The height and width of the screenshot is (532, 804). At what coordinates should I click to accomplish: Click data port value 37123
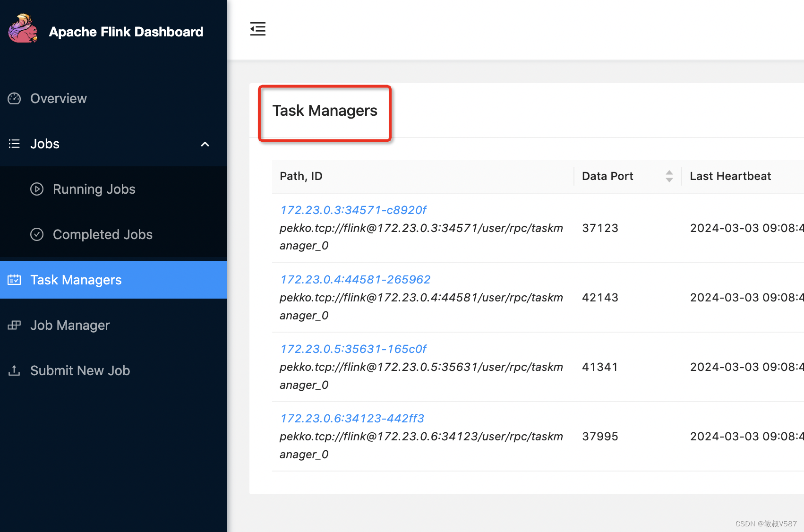[600, 228]
